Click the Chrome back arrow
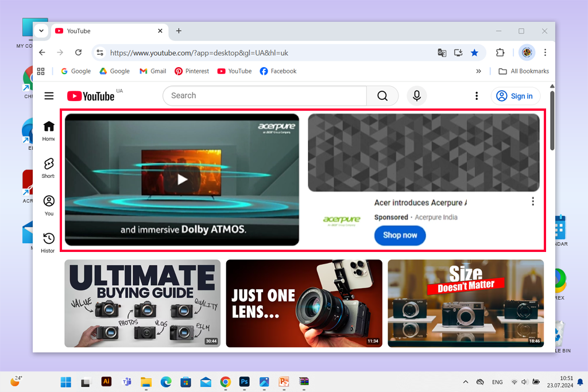 (42, 52)
